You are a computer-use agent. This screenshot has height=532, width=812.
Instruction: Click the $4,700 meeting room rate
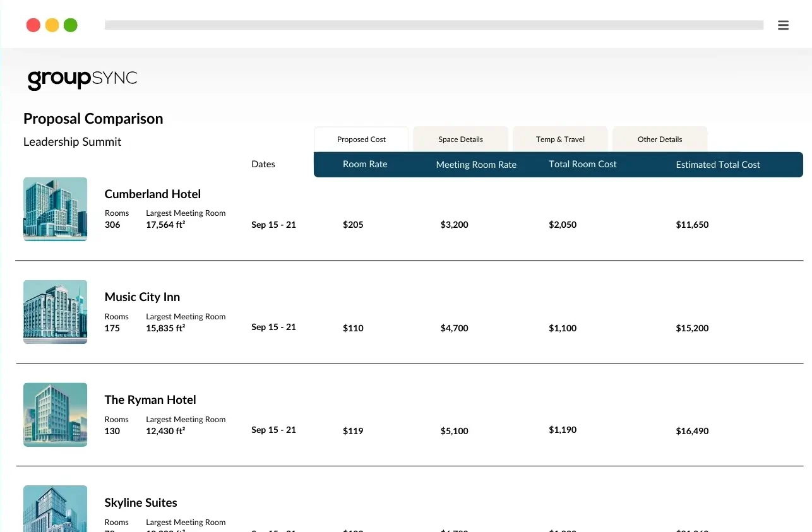[455, 328]
